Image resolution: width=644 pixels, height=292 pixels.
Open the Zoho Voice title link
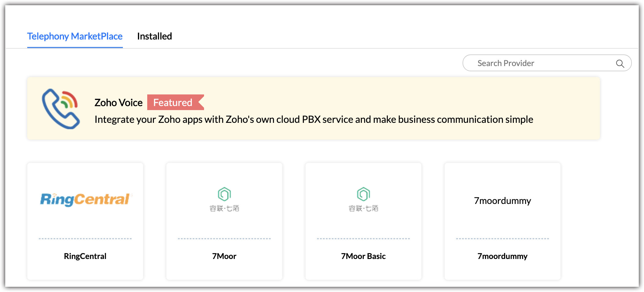click(119, 103)
